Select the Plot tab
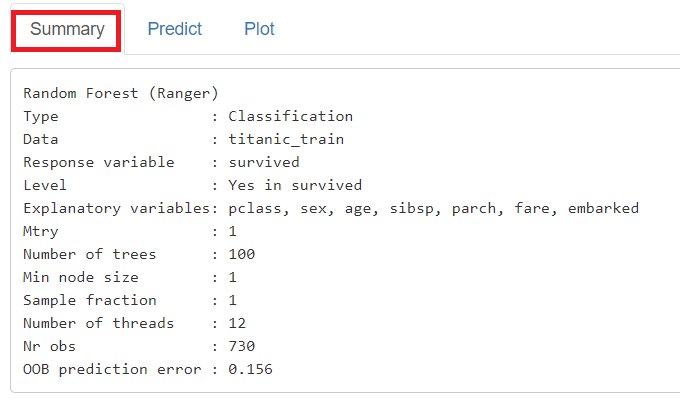 click(x=259, y=29)
